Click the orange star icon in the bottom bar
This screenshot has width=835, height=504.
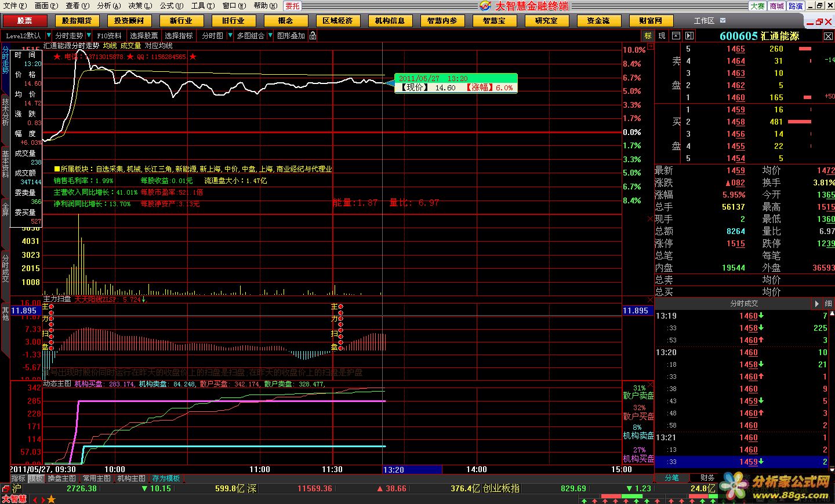click(51, 499)
